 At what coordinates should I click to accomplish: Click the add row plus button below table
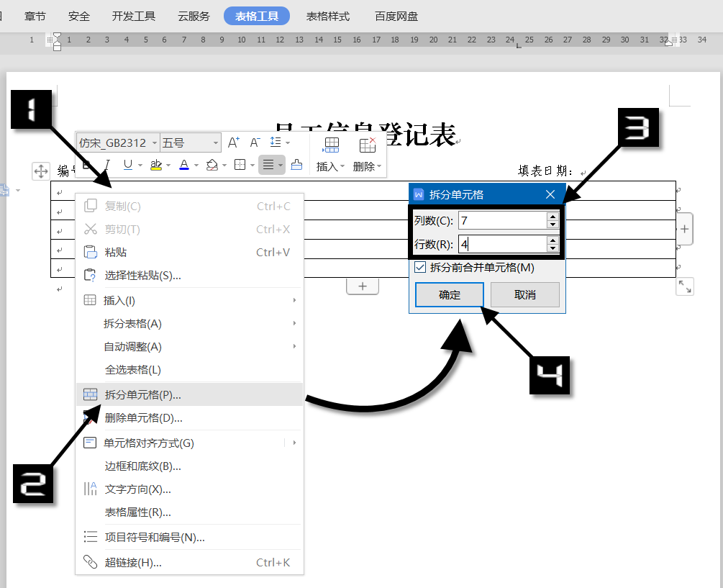pyautogui.click(x=363, y=286)
